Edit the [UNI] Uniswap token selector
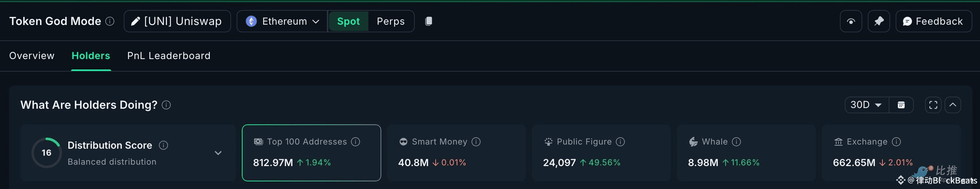Viewport: 980px width, 189px height. pyautogui.click(x=177, y=21)
